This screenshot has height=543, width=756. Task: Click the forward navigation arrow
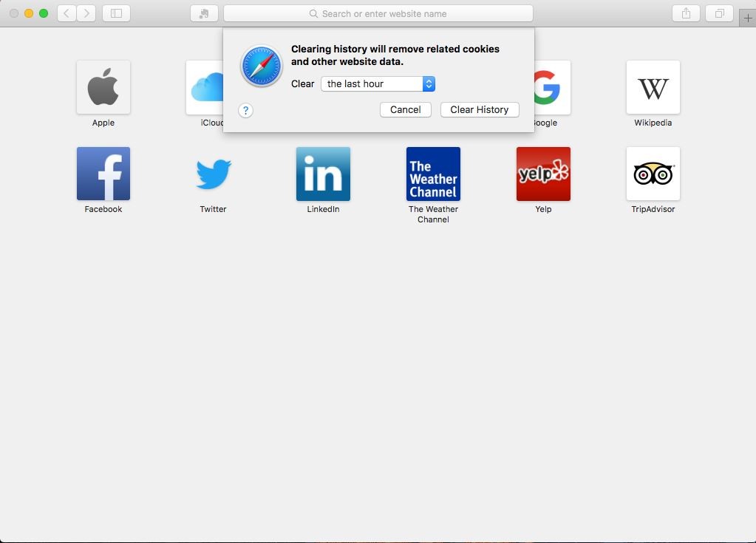[86, 13]
